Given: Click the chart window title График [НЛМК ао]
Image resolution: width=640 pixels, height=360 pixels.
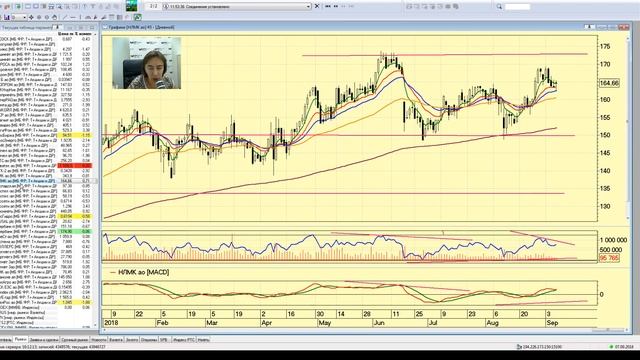Looking at the screenshot, I should (141, 27).
